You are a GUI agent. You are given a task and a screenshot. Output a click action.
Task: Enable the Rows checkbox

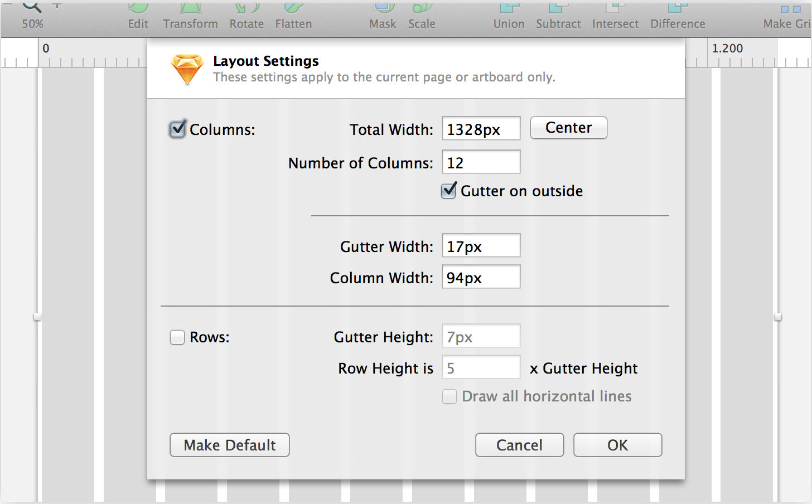click(177, 337)
